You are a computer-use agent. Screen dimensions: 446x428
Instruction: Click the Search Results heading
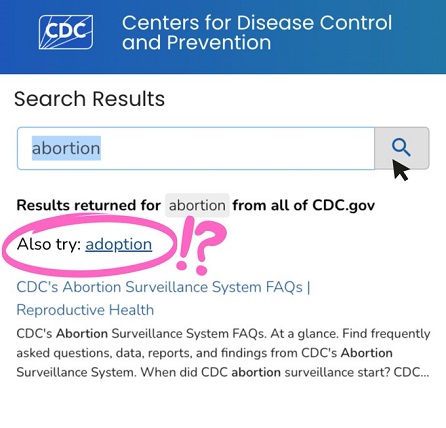point(89,99)
